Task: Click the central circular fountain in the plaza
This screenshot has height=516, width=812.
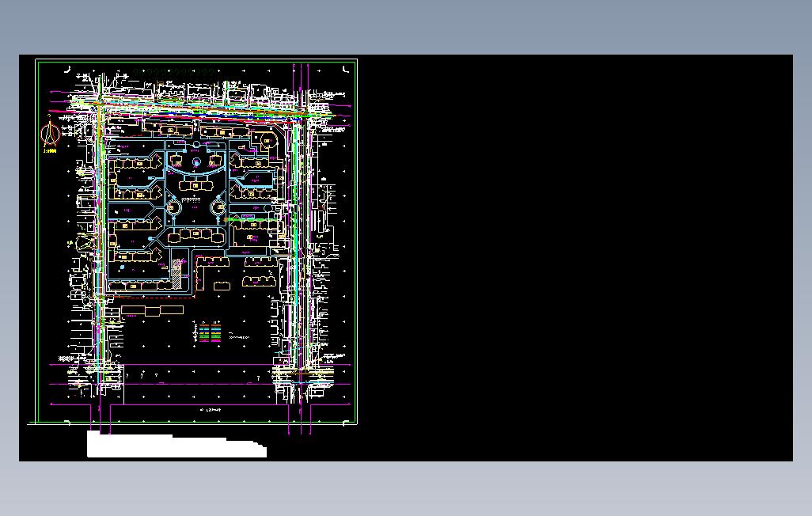Action: 196,163
